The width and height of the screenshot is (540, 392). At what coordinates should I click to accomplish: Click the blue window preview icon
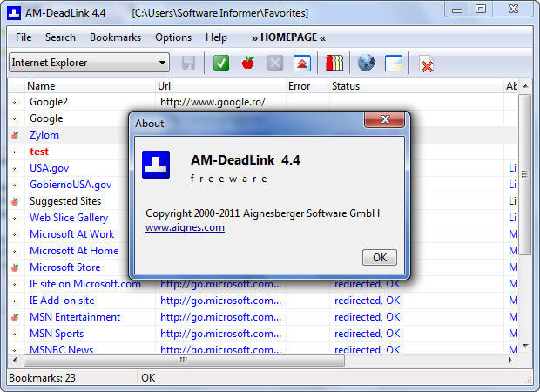click(x=394, y=63)
